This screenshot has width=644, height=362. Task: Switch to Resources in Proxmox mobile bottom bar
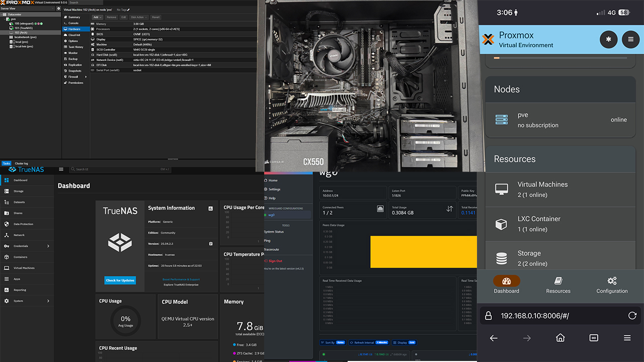[x=558, y=286]
